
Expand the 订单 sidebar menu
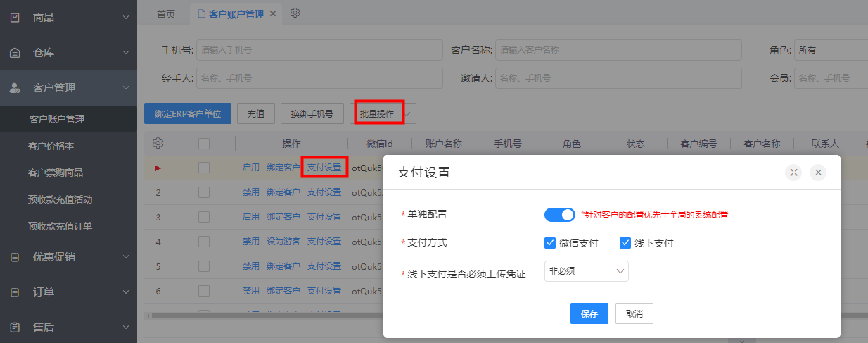(x=125, y=292)
